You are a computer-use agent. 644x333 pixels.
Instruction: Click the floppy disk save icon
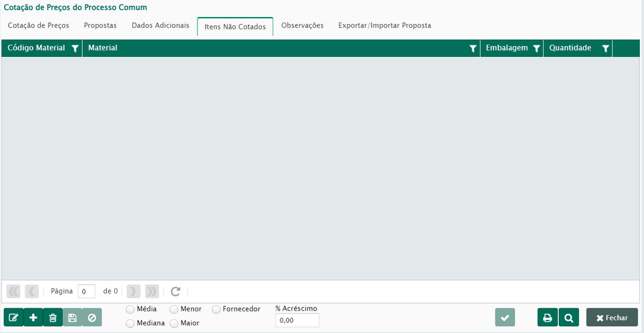[72, 318]
